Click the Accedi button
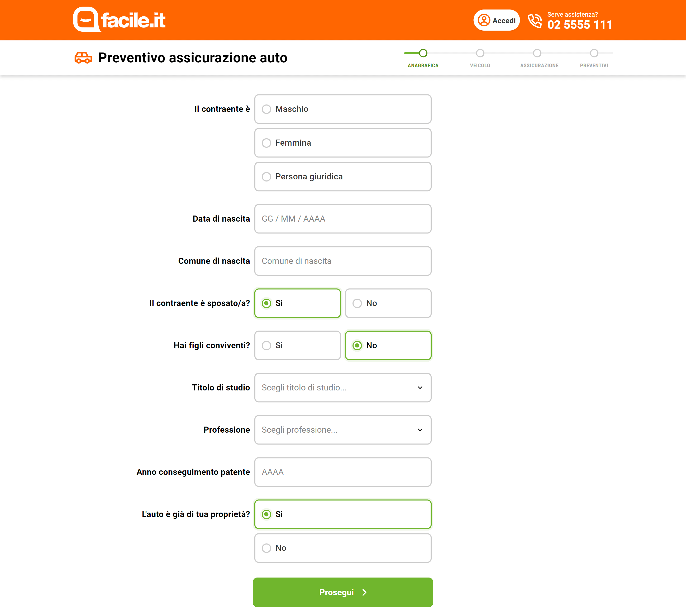Image resolution: width=686 pixels, height=616 pixels. 496,20
